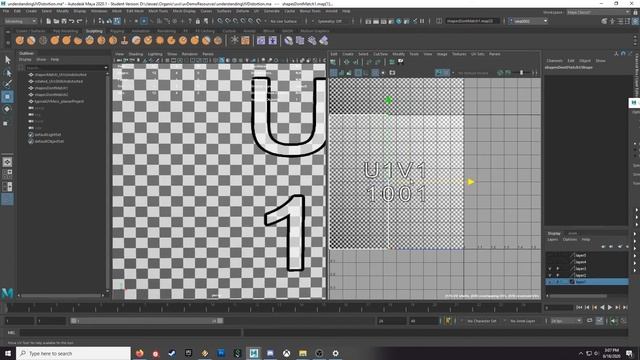The height and width of the screenshot is (360, 640).
Task: Activate the Rotate tool in the toolbox
Action: click(x=7, y=109)
